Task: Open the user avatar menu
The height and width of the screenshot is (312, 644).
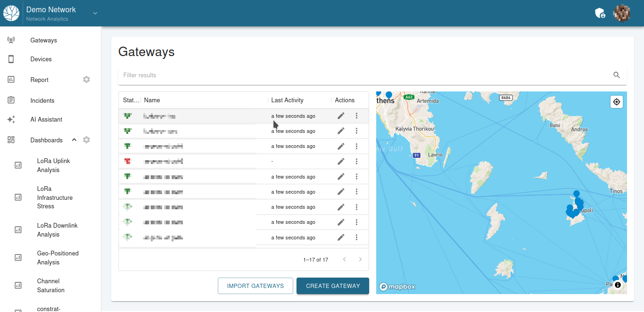Action: point(621,13)
